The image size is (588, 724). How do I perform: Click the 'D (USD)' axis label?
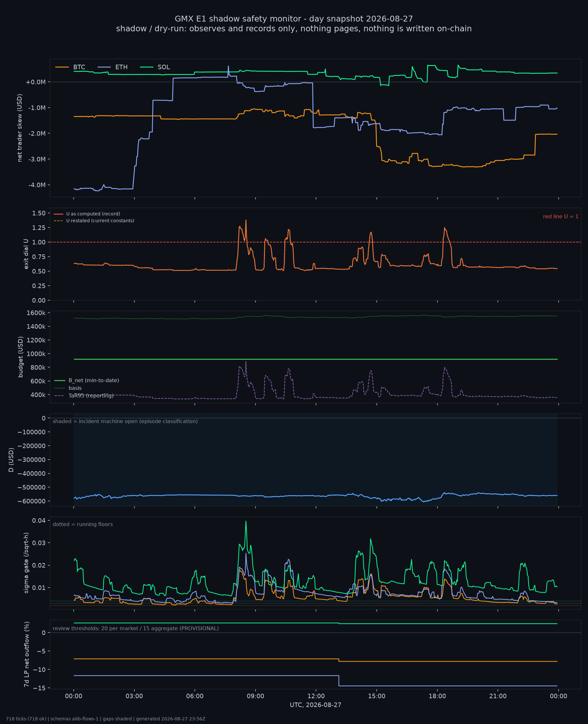pos(11,460)
